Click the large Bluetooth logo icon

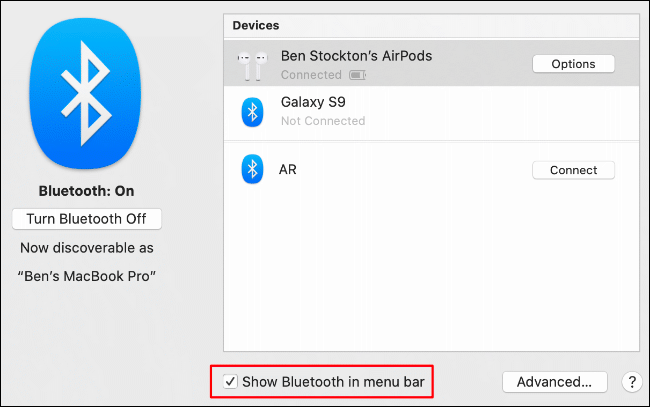click(x=85, y=94)
